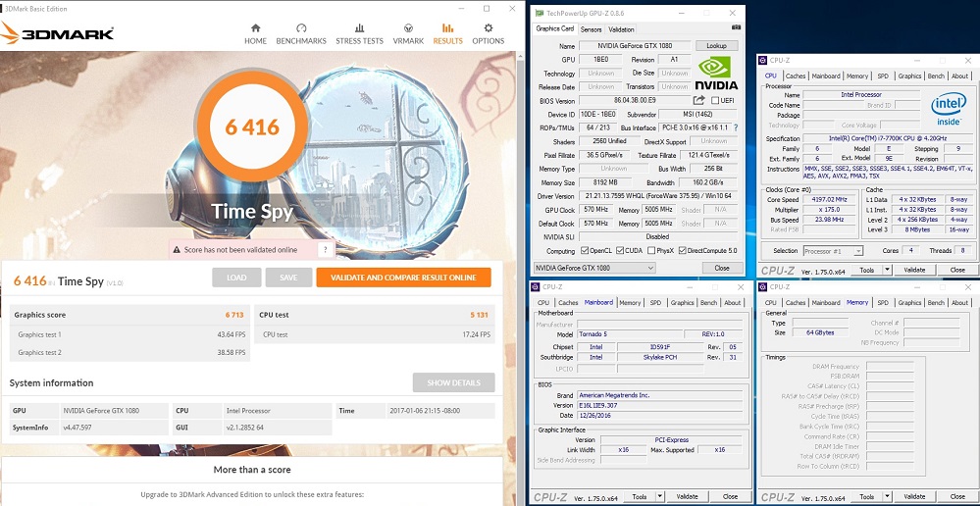Switch to Caches tab in top CPU-Z window
The image size is (980, 506).
click(x=796, y=76)
